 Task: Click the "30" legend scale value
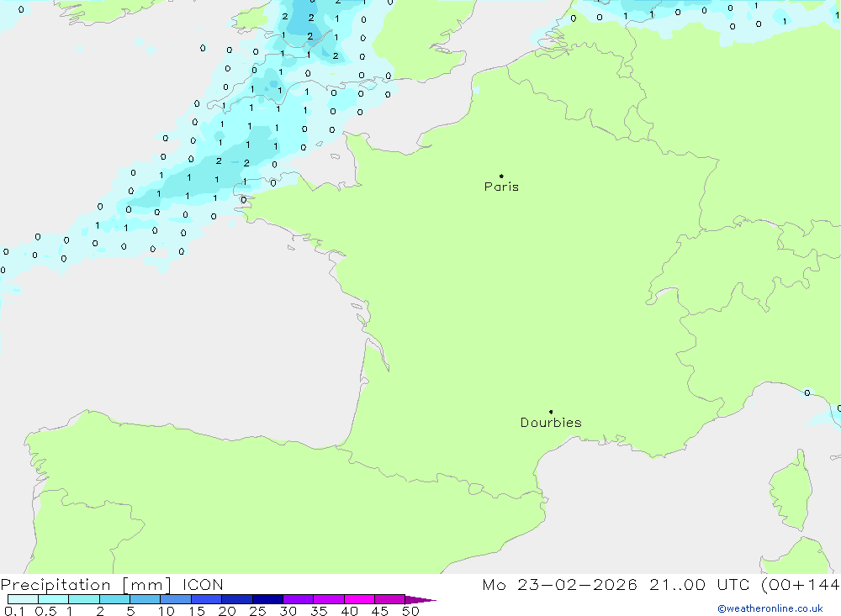coord(288,611)
